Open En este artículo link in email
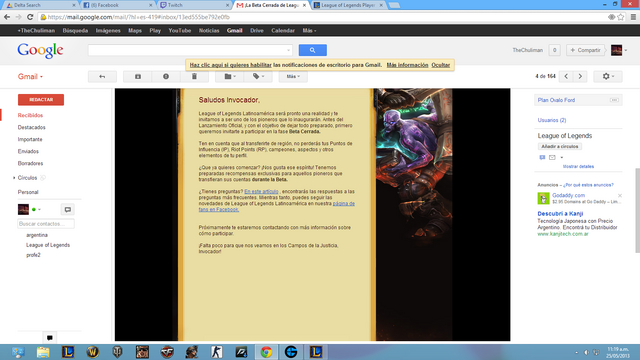Viewport: 640px width, 360px height. [261, 191]
